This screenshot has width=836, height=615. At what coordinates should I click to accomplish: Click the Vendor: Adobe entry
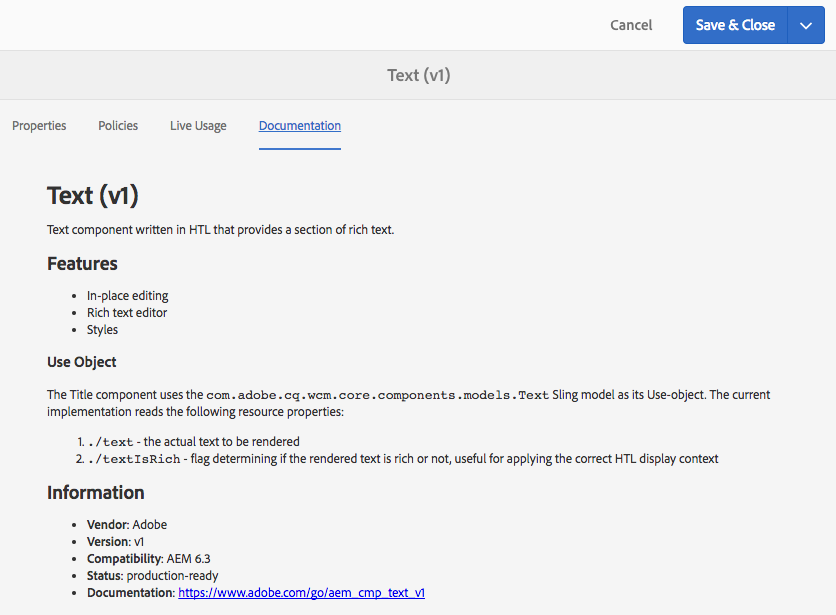pos(127,525)
